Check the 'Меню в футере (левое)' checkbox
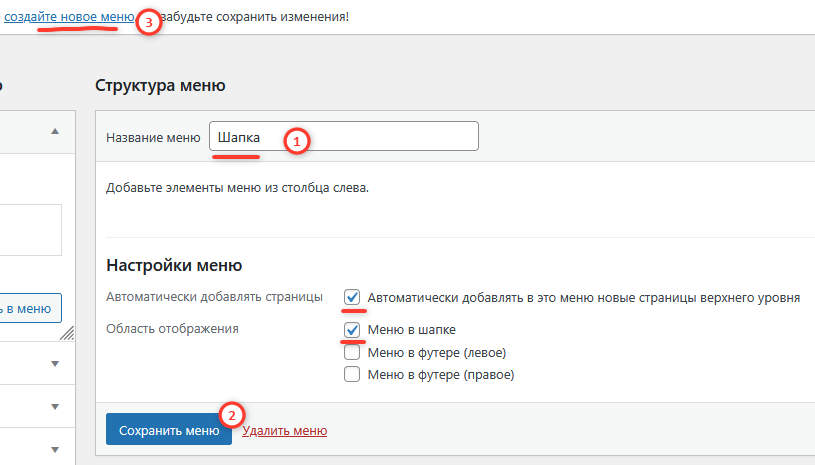 pyautogui.click(x=352, y=352)
